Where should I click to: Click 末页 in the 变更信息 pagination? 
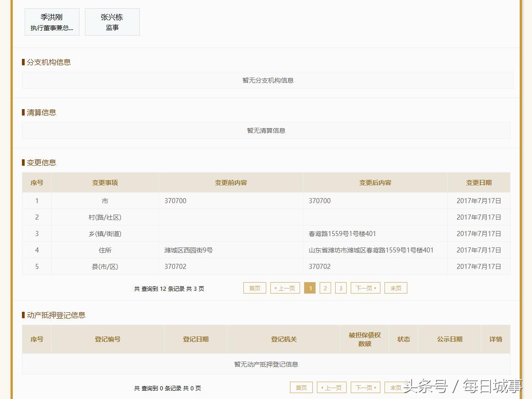pyautogui.click(x=395, y=288)
